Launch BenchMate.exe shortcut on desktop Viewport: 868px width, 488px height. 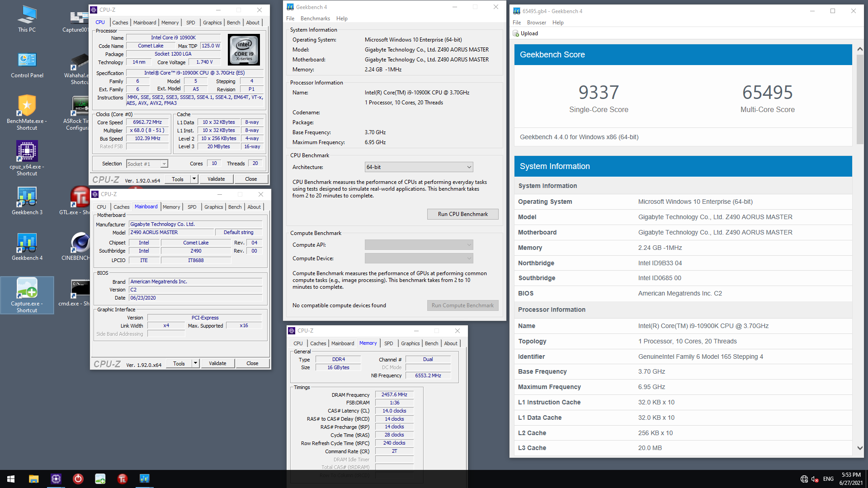coord(27,113)
